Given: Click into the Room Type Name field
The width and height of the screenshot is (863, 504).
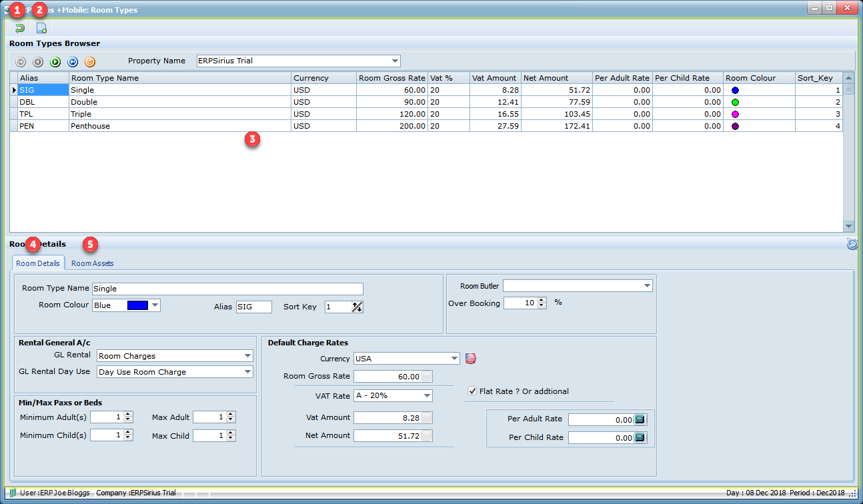Looking at the screenshot, I should click(x=227, y=289).
